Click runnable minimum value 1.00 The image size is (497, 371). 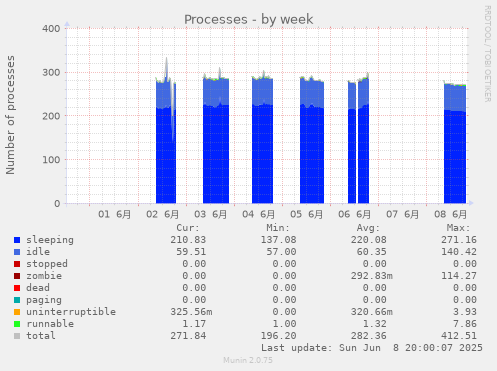(284, 324)
